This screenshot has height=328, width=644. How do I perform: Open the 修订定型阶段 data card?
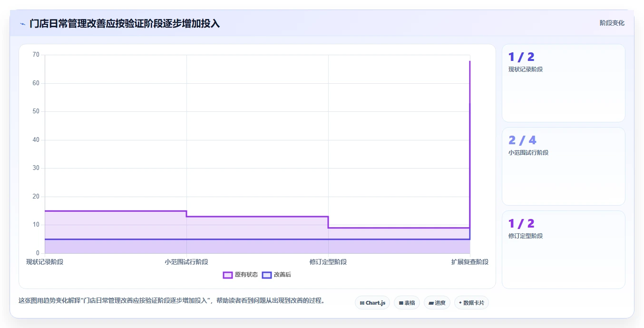point(563,250)
